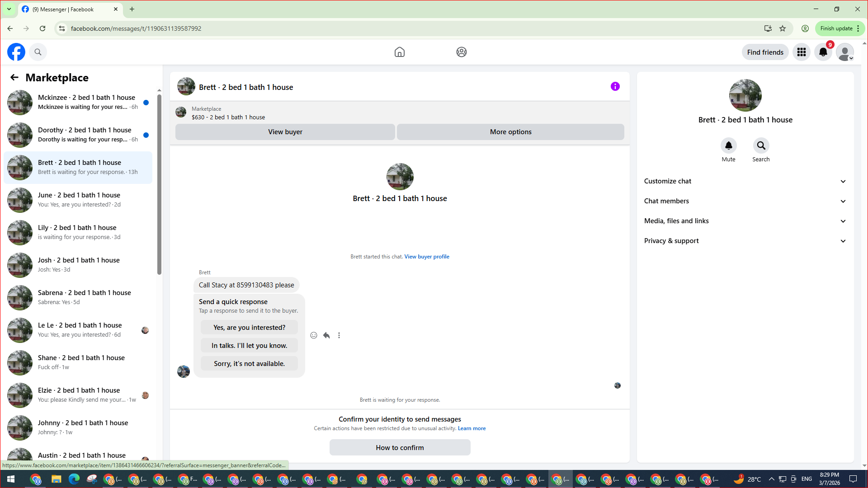Screen dimensions: 868x488
Task: Open File Explorer from the taskbar
Action: point(56,479)
